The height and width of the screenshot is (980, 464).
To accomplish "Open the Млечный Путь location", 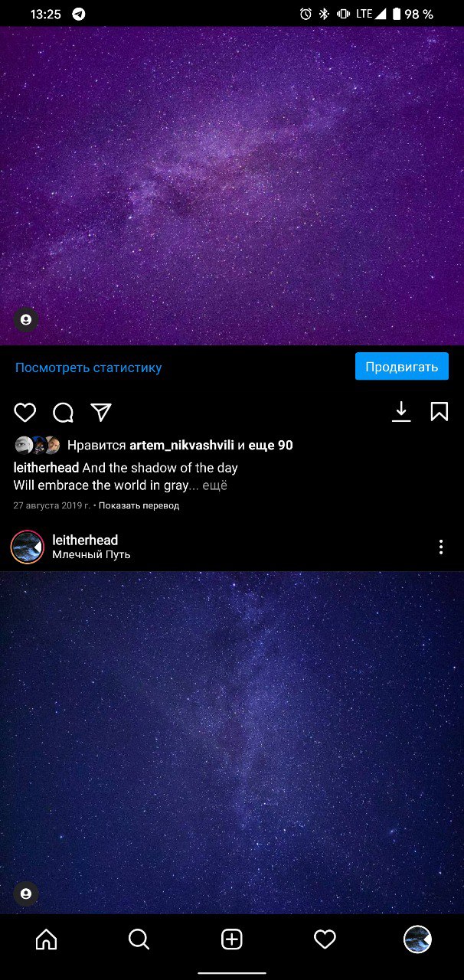I will [91, 555].
